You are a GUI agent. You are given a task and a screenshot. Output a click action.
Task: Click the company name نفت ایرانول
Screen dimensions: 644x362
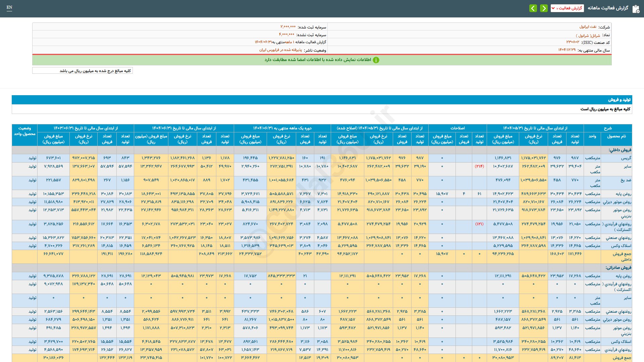(588, 27)
